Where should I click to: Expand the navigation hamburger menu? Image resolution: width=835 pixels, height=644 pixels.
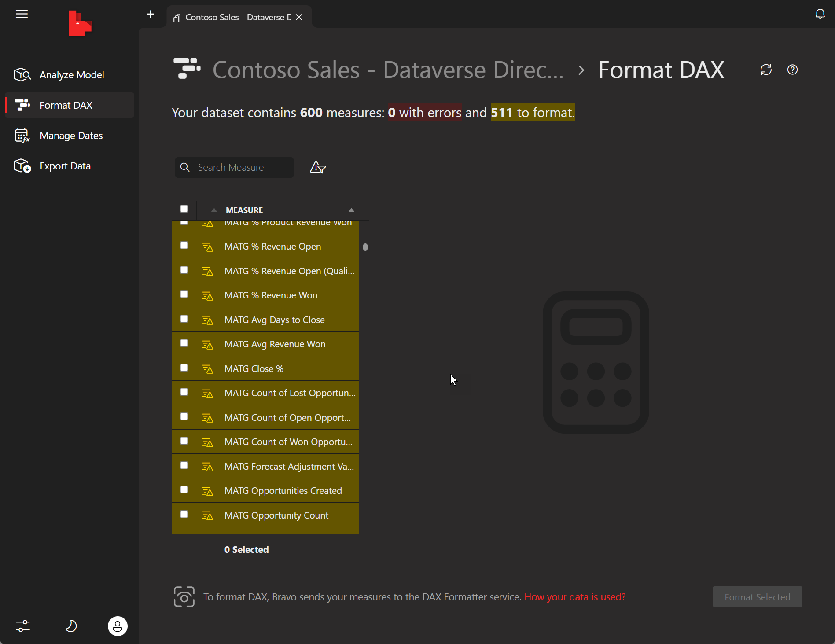tap(22, 14)
